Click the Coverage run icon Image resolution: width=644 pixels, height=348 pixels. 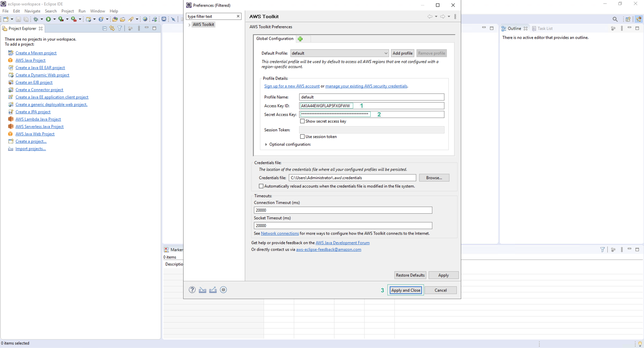(x=61, y=19)
